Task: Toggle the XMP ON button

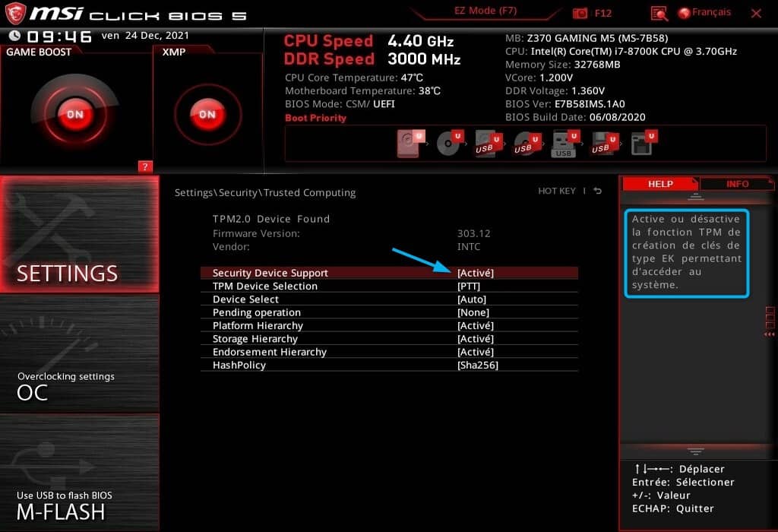Action: click(x=207, y=114)
